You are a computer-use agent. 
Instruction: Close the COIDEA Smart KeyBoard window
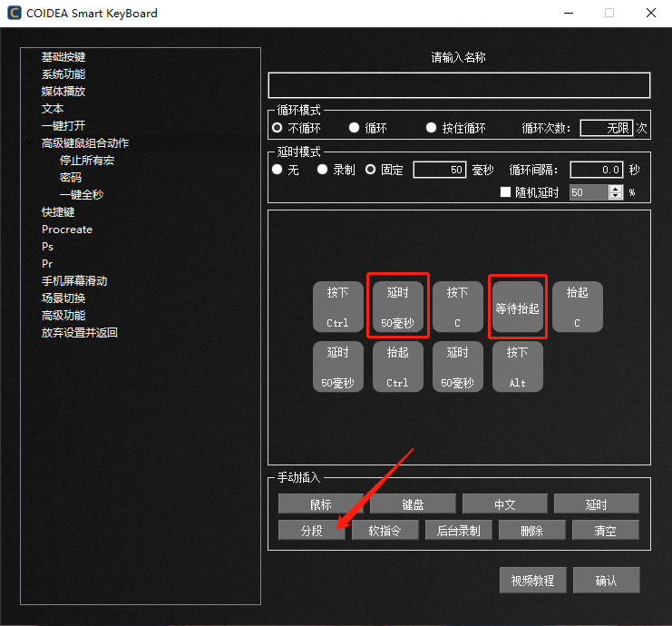point(651,14)
